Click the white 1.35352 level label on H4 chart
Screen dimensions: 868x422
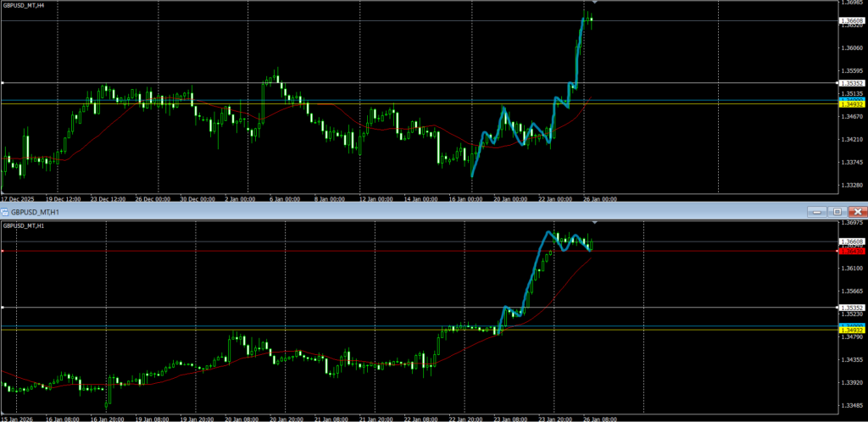[x=852, y=83]
